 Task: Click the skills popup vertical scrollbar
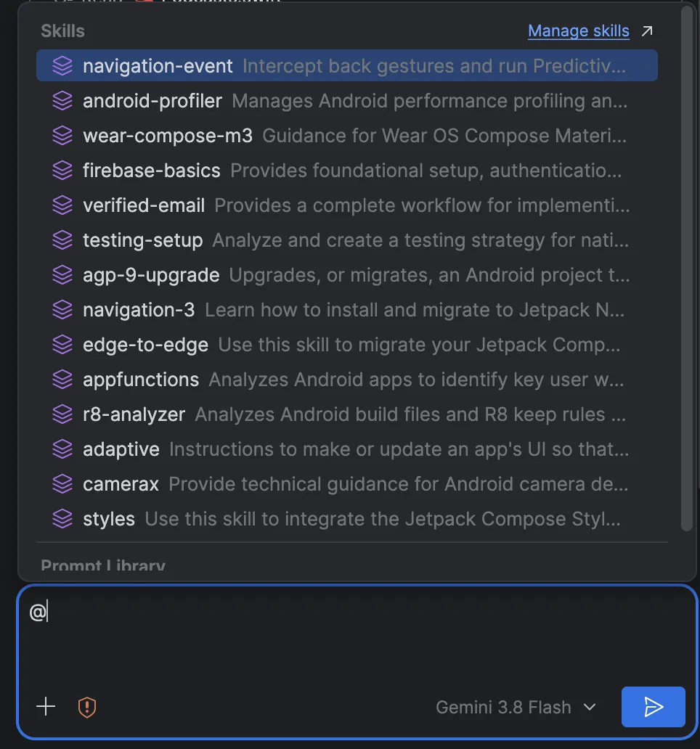point(687,268)
